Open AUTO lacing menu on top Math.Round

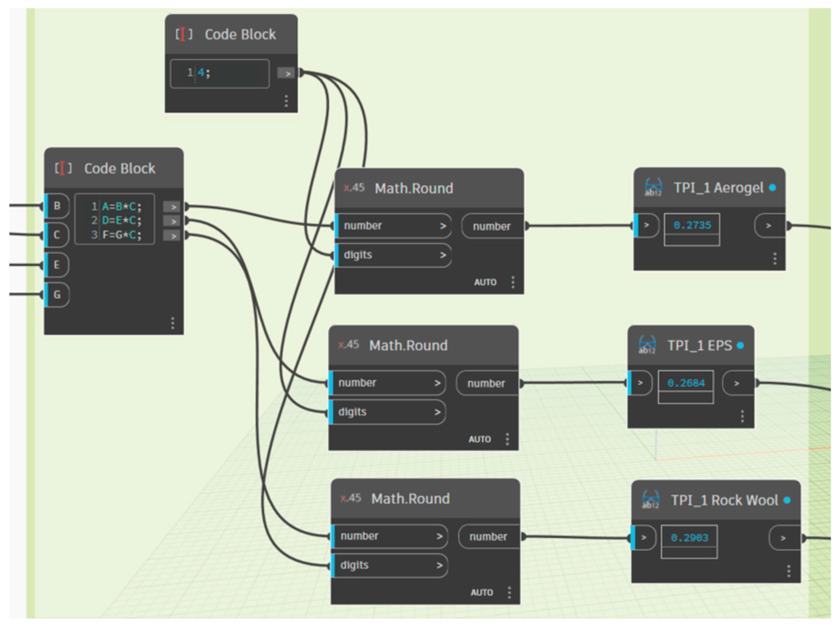click(485, 282)
